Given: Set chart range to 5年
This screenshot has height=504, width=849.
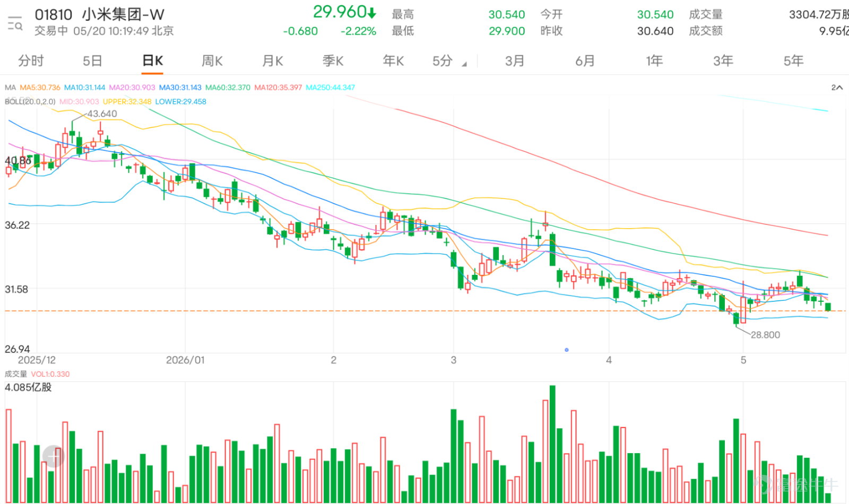Looking at the screenshot, I should [794, 61].
